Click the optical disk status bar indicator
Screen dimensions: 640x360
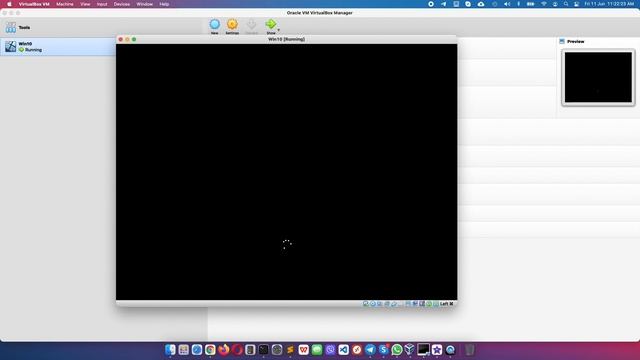[373, 304]
